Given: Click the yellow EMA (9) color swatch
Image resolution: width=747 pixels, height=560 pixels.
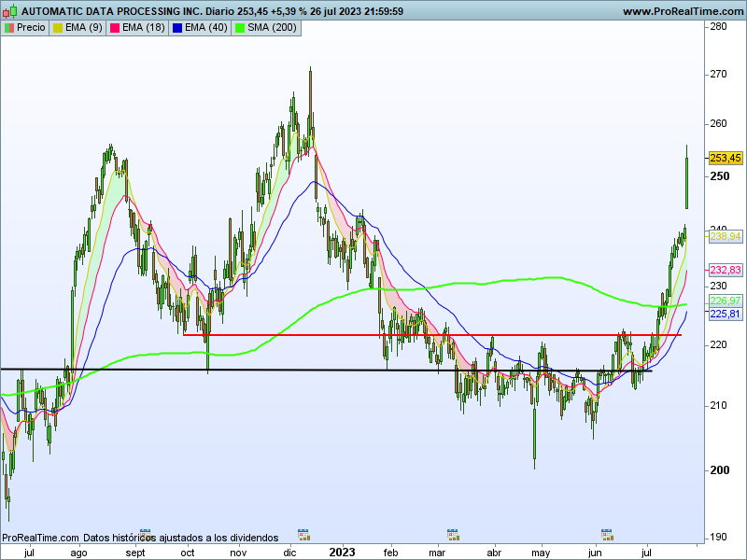Looking at the screenshot, I should [x=58, y=28].
